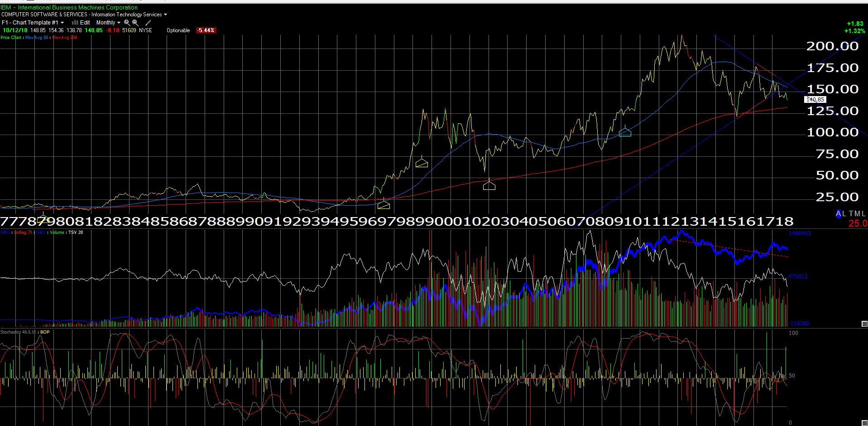Screen dimensions: 868x426
Task: Click the IBM company name title
Action: [69, 8]
